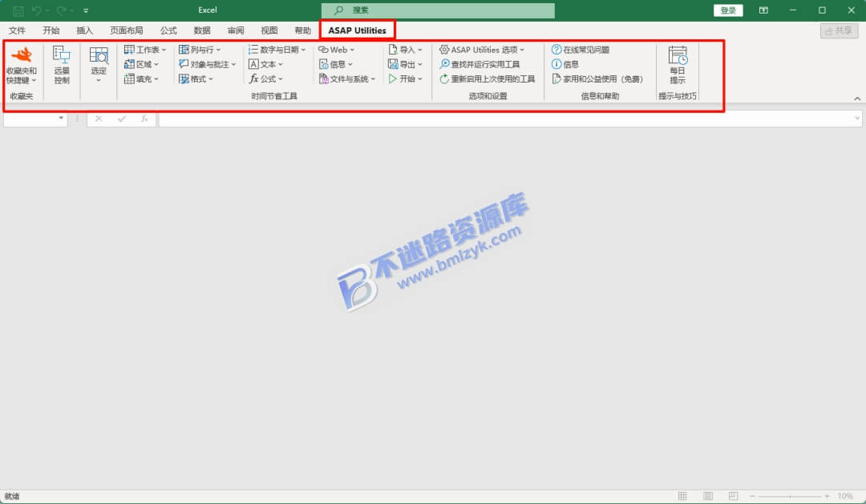Open the Format (格式) menu

click(196, 79)
